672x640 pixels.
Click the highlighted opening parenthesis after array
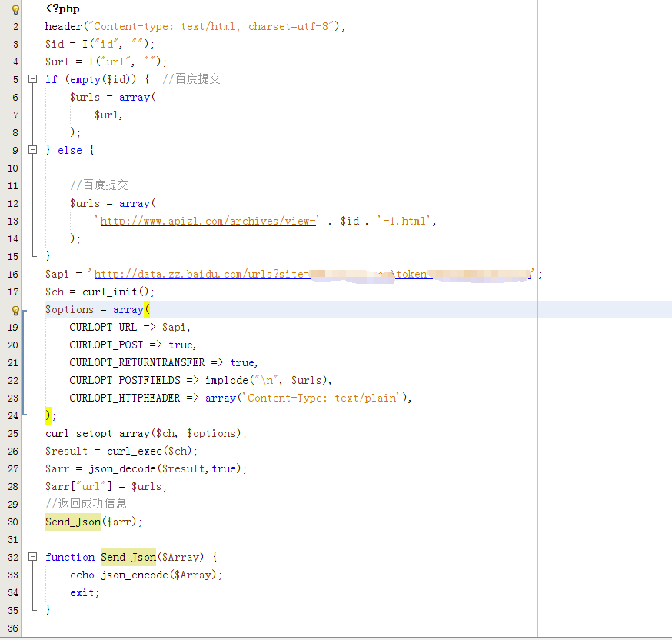pyautogui.click(x=148, y=309)
